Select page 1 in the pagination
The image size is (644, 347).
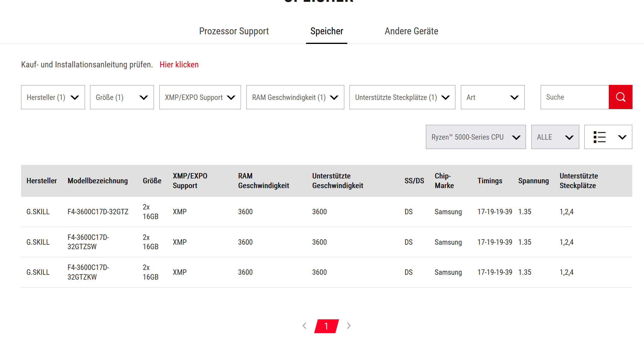(326, 326)
